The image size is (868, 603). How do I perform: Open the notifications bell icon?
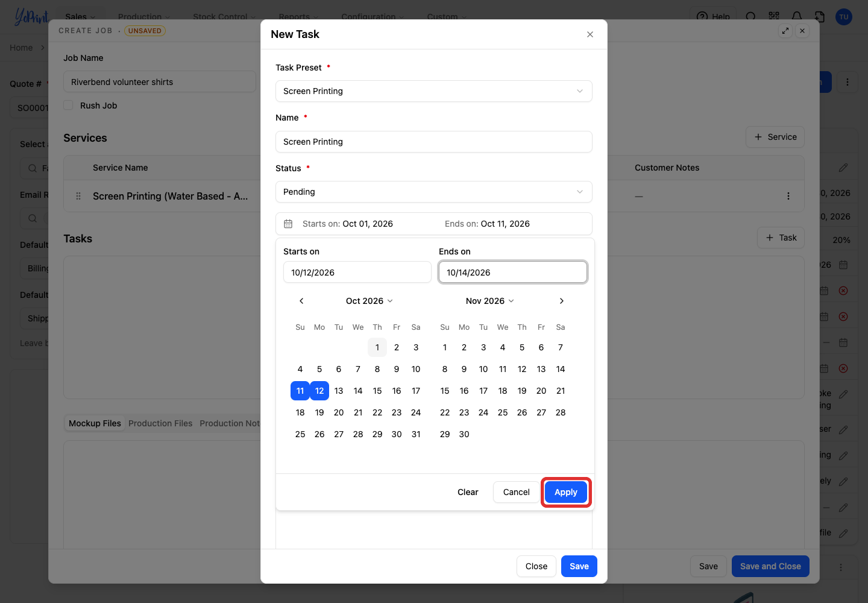(797, 17)
